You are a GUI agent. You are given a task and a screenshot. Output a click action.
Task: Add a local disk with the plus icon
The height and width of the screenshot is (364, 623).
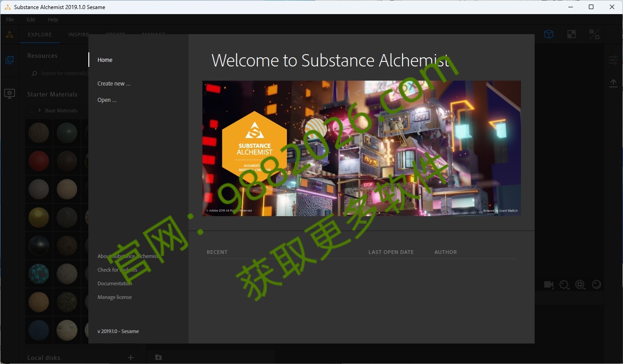point(131,358)
